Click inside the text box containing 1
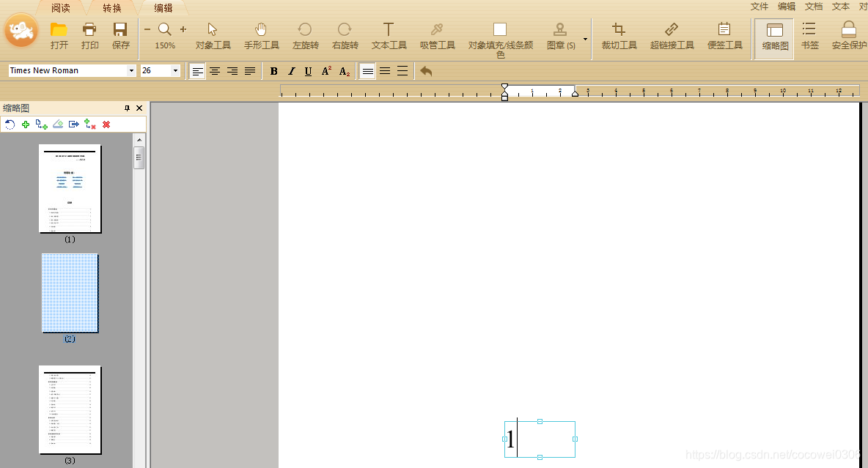 pos(540,439)
